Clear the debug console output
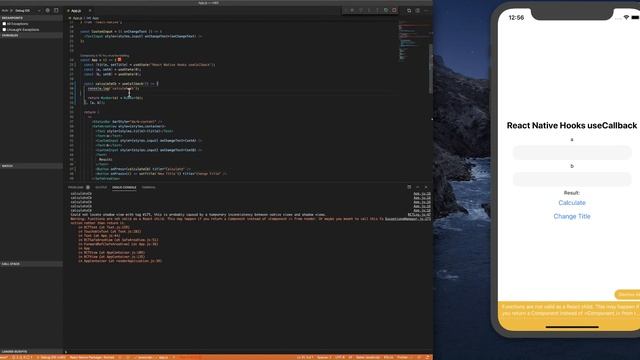 point(409,187)
